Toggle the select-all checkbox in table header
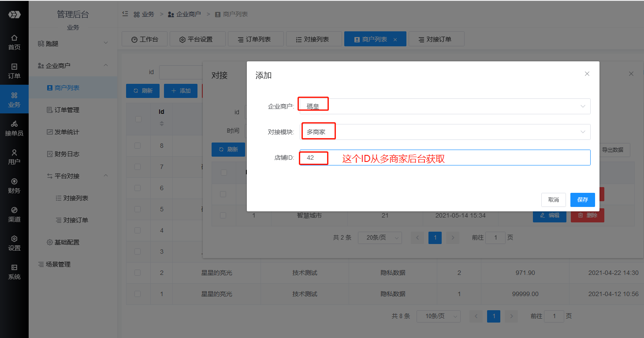 click(x=138, y=119)
